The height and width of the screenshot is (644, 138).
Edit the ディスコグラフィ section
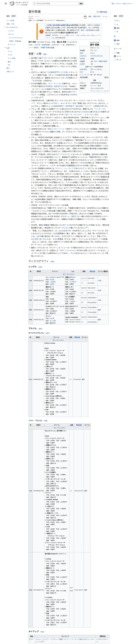52,261
